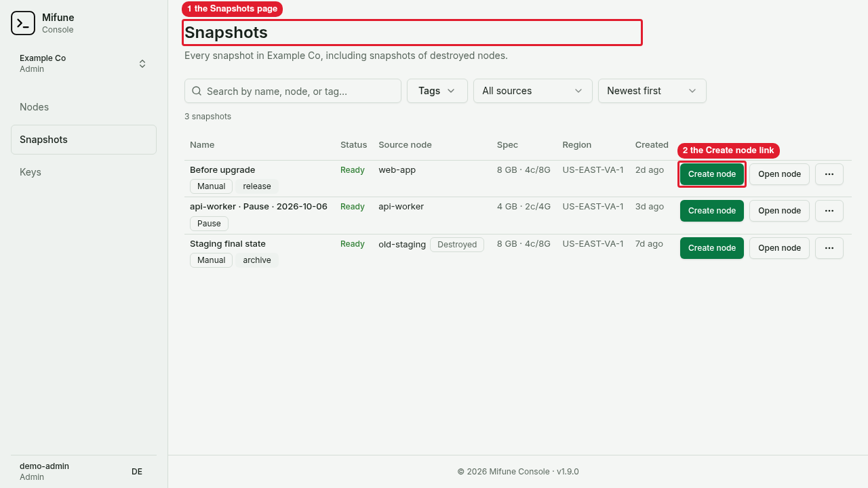
Task: Open node for Staging final state
Action: 779,248
